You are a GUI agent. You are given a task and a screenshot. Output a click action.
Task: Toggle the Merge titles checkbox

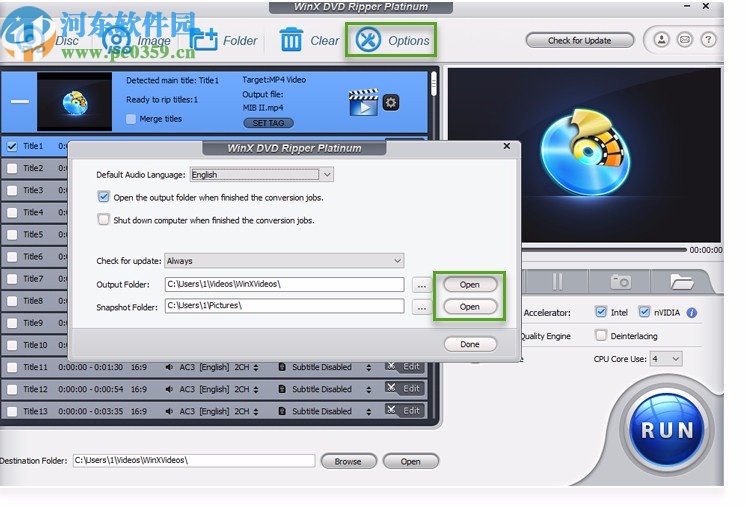click(x=131, y=119)
